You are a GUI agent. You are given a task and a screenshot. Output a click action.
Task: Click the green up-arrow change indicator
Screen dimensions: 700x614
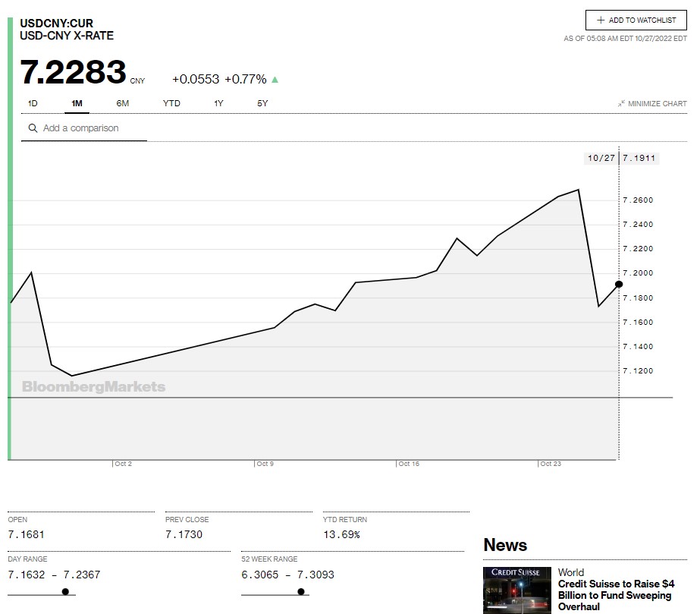275,80
